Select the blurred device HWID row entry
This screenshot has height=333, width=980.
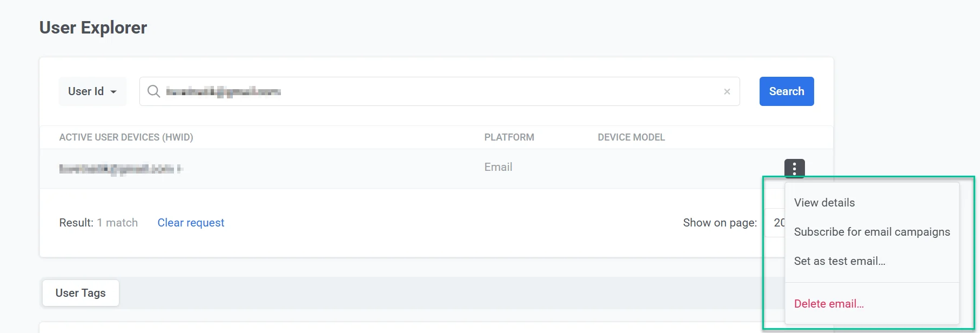coord(120,169)
